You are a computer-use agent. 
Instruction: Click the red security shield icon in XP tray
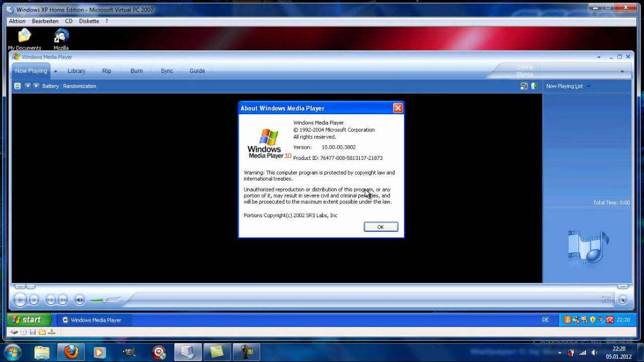(x=610, y=320)
